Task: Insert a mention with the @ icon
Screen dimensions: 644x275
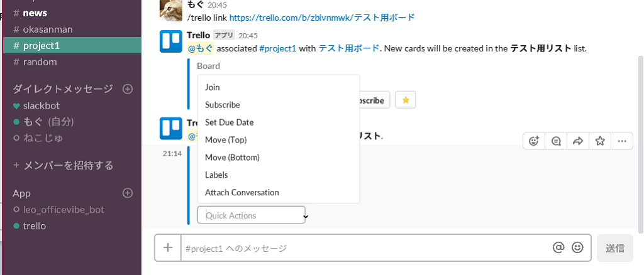Action: [558, 247]
